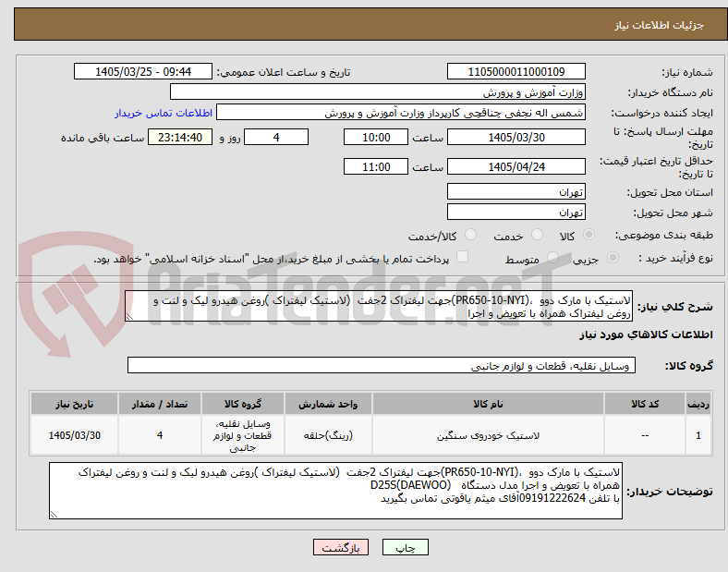Select the متوسط purchase type radio
This screenshot has width=728, height=572.
point(552,257)
